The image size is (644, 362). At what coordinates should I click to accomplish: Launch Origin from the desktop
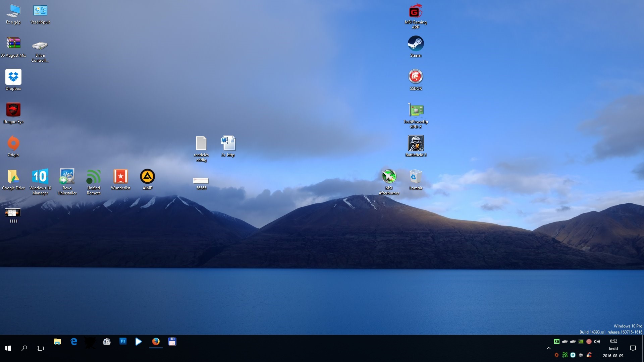click(x=13, y=147)
